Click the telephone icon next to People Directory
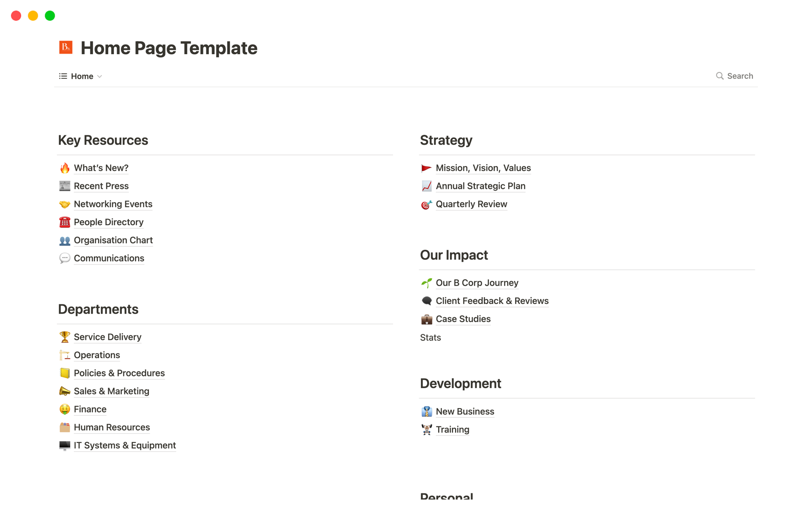812x508 pixels. point(65,222)
